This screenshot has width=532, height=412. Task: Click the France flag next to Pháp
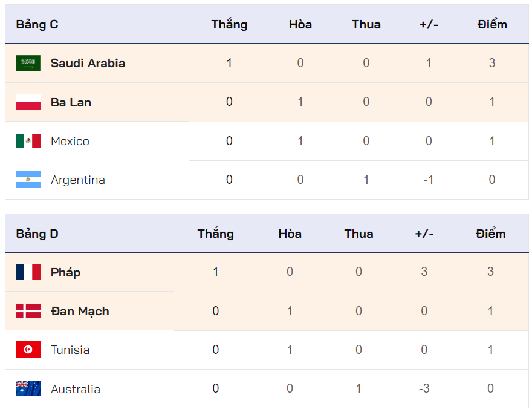tap(28, 272)
